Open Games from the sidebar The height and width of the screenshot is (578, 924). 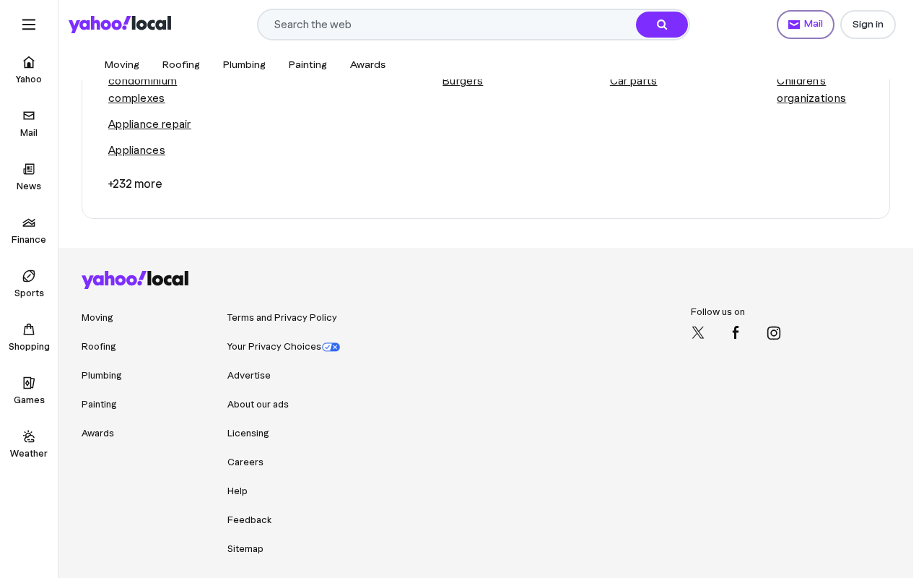[29, 391]
